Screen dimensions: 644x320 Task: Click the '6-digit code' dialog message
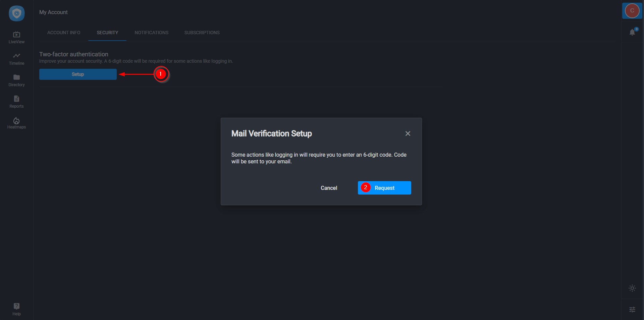click(319, 158)
